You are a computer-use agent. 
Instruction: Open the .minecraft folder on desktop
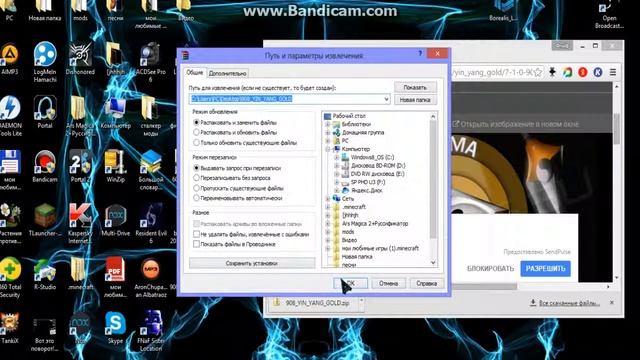point(80,274)
